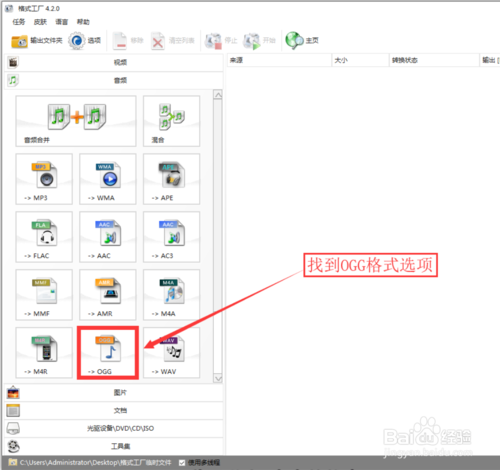Viewport: 500px width, 470px height.
Task: Sort by the source (来源) column header
Action: (279, 60)
